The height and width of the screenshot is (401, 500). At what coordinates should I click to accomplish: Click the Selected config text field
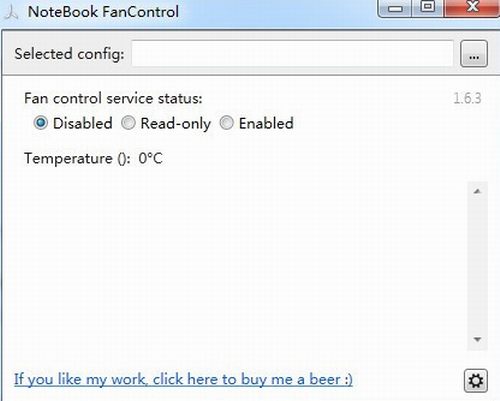293,54
